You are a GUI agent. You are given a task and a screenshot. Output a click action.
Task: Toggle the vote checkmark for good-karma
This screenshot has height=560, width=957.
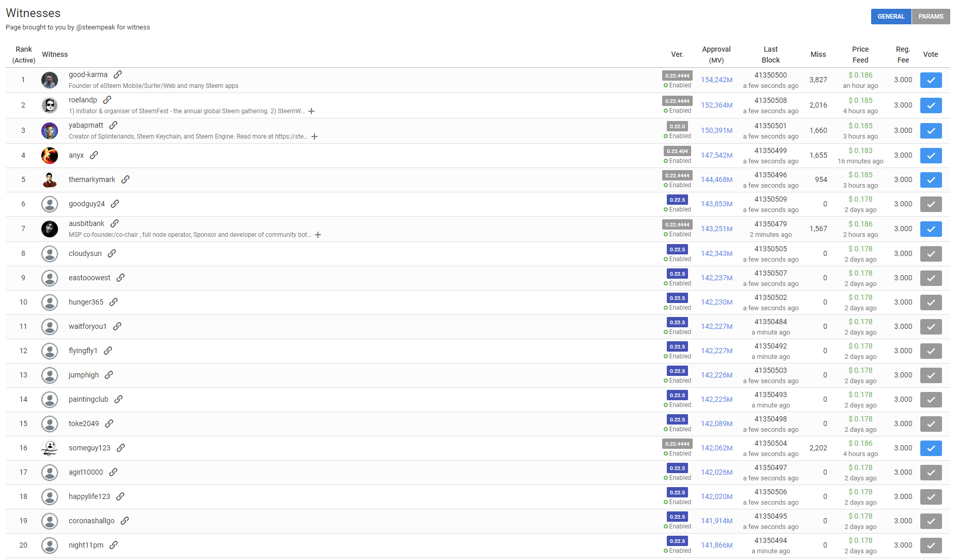(x=931, y=80)
